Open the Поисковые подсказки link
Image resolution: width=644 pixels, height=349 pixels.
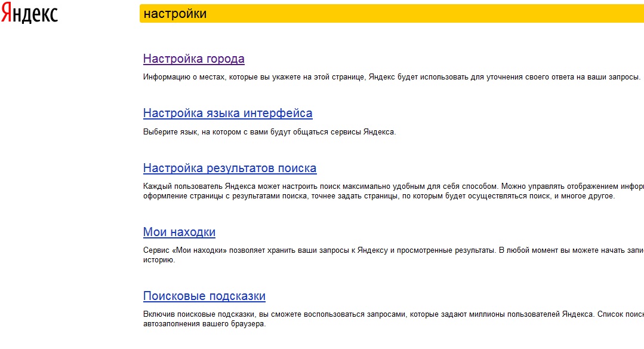pos(204,296)
